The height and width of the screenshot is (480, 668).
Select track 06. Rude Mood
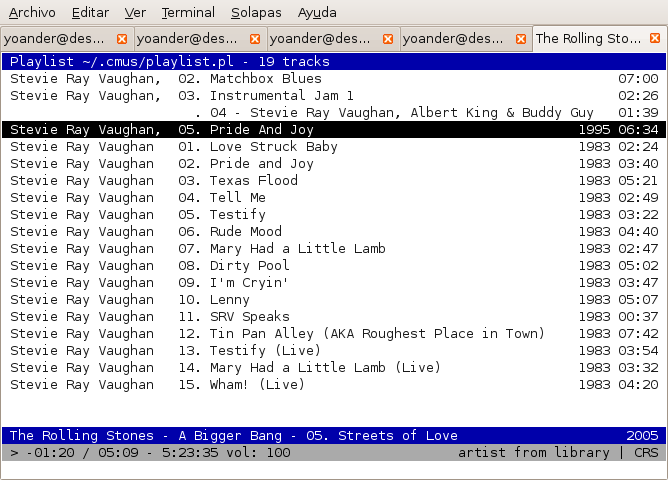tap(334, 232)
